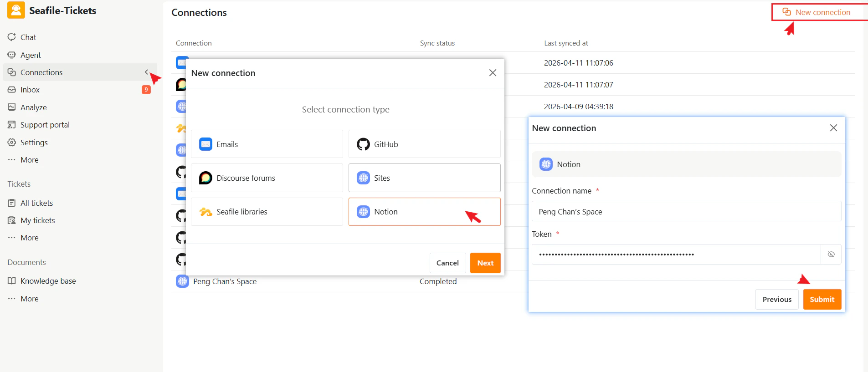Image resolution: width=868 pixels, height=372 pixels.
Task: Open the Analyze page
Action: [80, 107]
